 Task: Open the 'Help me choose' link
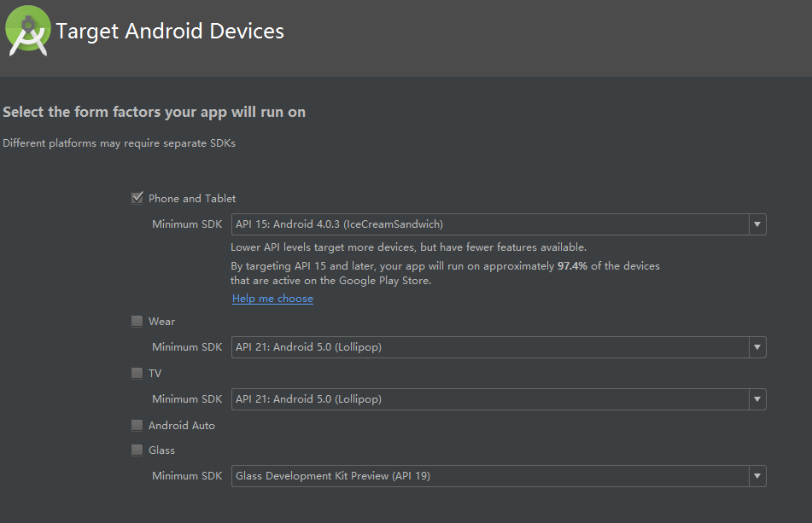click(x=272, y=297)
